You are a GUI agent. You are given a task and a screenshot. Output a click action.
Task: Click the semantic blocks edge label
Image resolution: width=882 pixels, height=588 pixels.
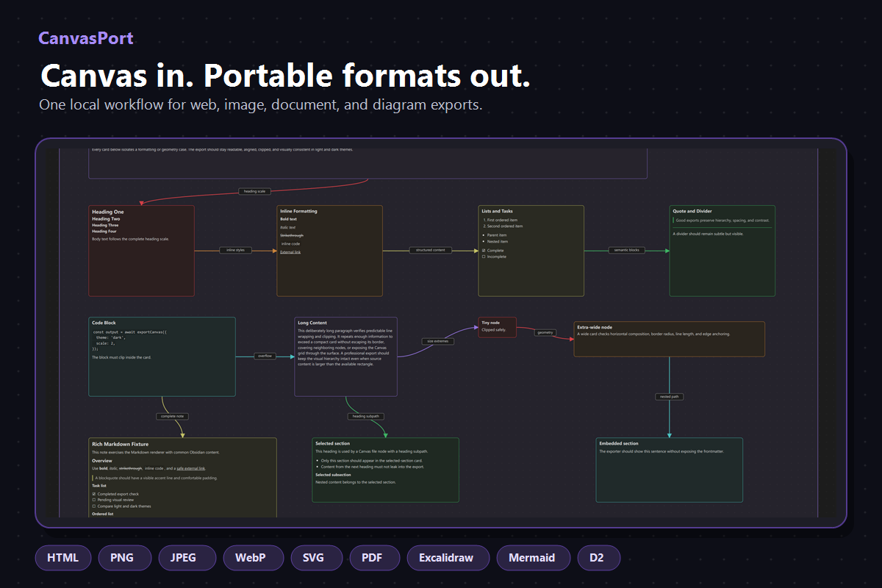coord(627,251)
